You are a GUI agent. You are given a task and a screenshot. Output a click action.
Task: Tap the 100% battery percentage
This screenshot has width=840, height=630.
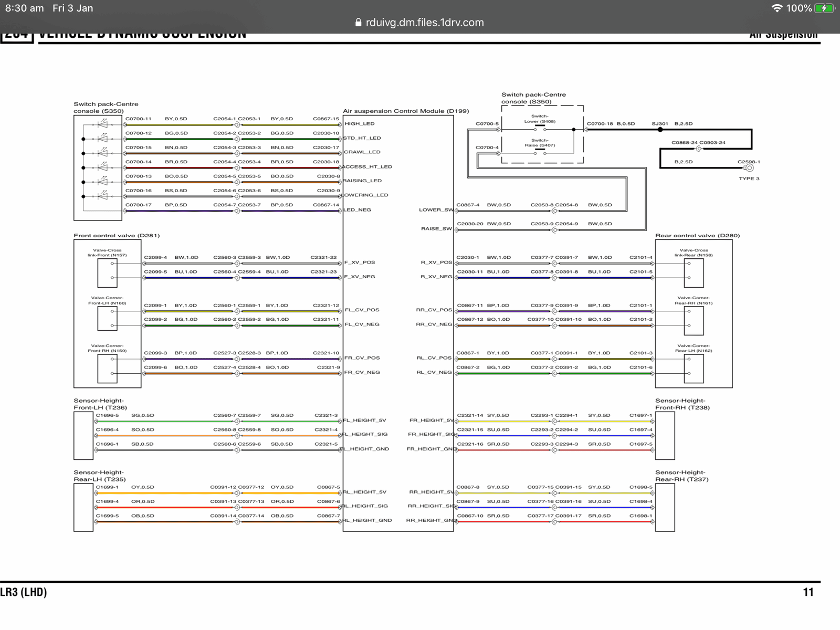click(799, 8)
